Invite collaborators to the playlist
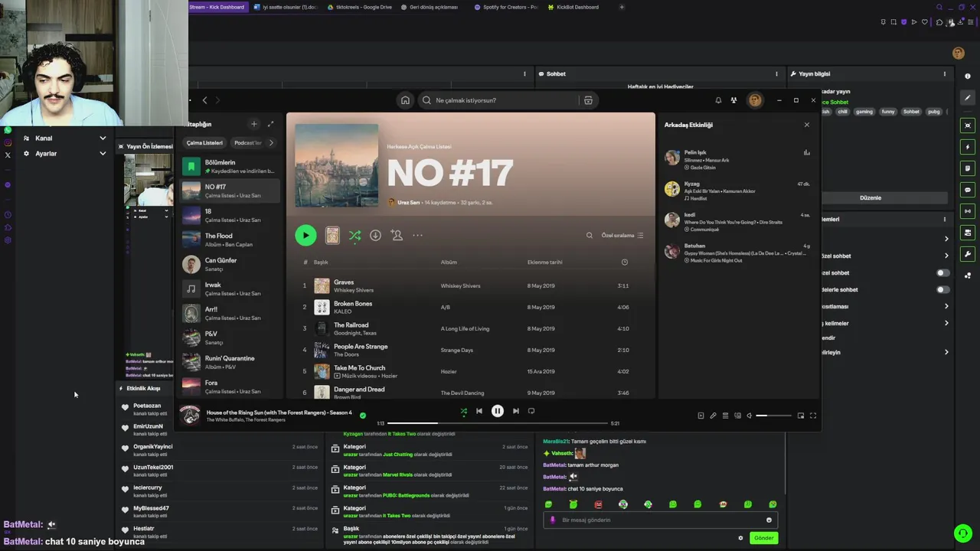Screen dimensions: 980x551 click(x=397, y=236)
